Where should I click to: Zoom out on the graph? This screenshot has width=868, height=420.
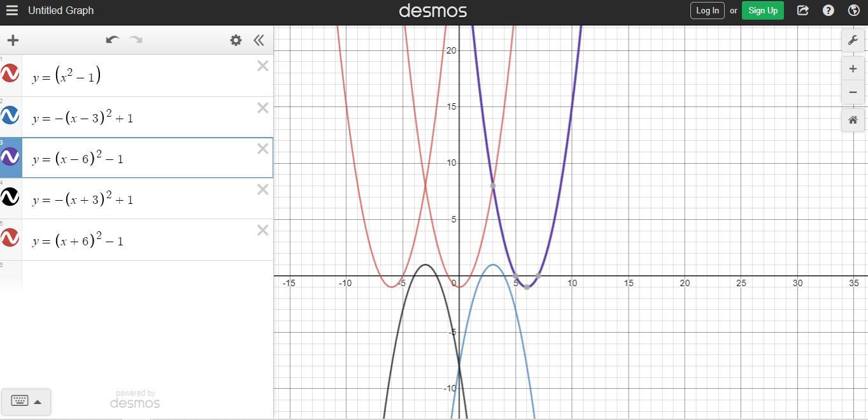click(853, 92)
